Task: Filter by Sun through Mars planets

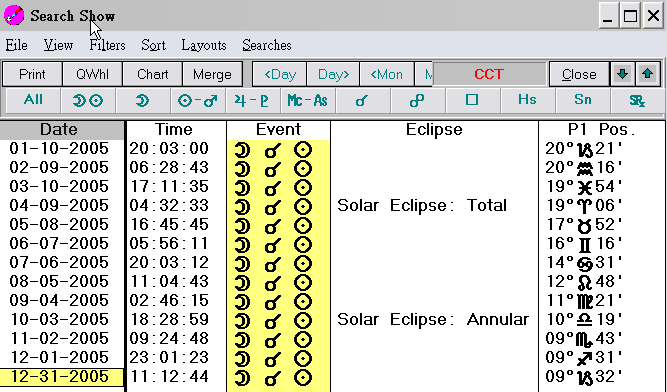Action: [x=198, y=101]
